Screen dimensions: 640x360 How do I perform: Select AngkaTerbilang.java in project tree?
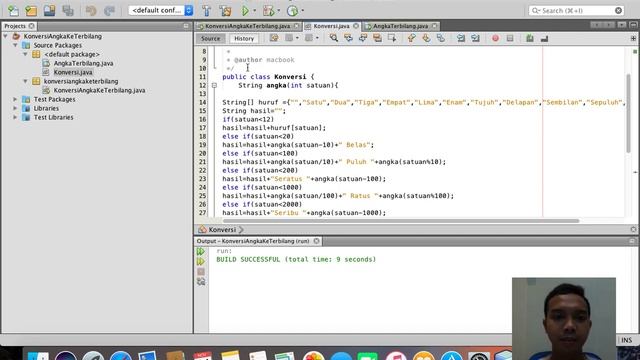(83, 63)
